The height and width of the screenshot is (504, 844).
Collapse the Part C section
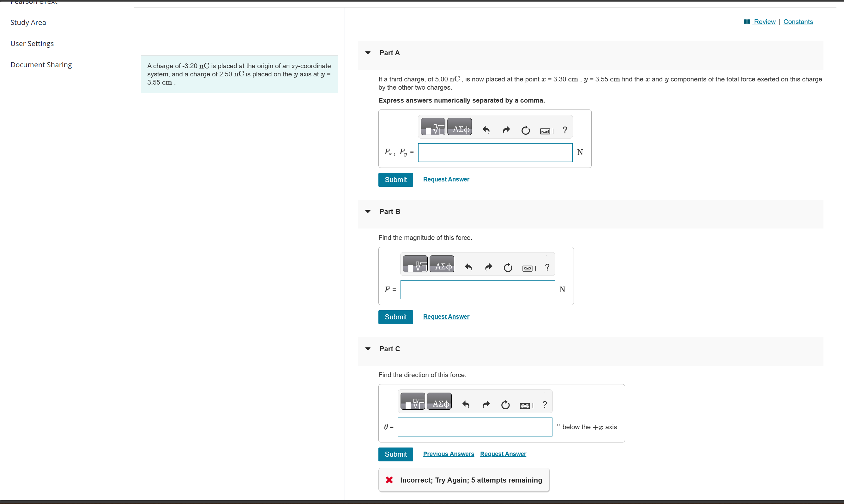[368, 348]
